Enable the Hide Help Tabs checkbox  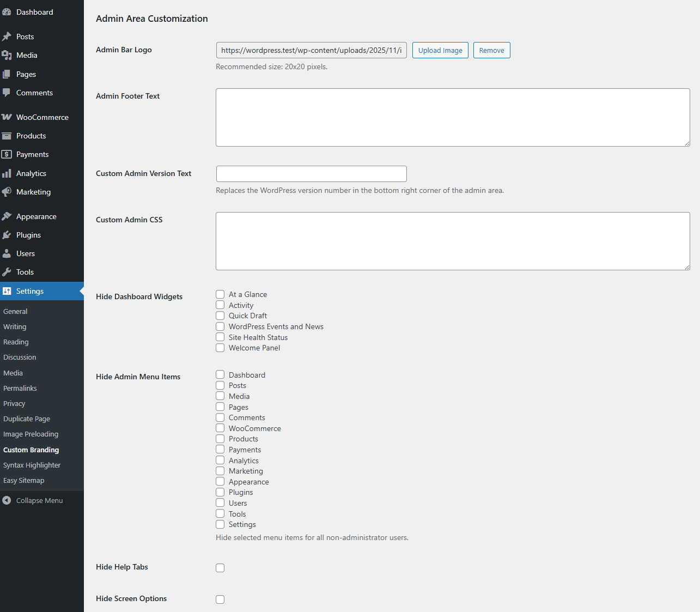coord(220,568)
